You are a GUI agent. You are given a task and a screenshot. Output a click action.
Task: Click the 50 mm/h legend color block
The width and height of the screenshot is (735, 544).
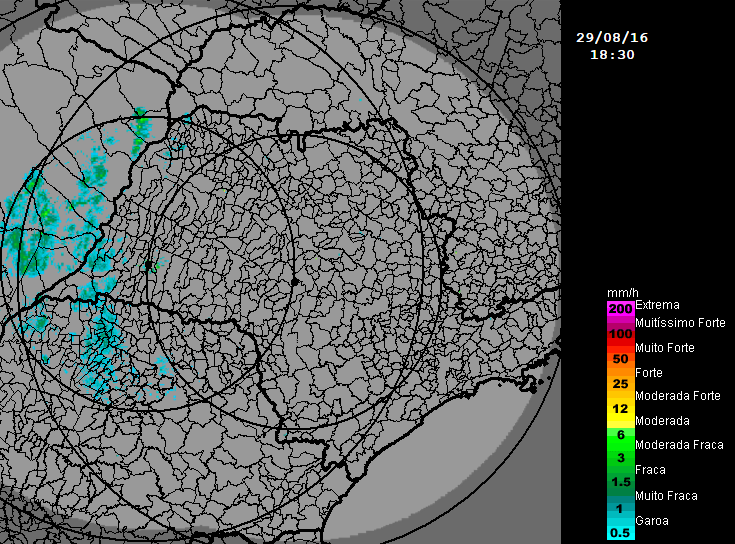[x=620, y=359]
